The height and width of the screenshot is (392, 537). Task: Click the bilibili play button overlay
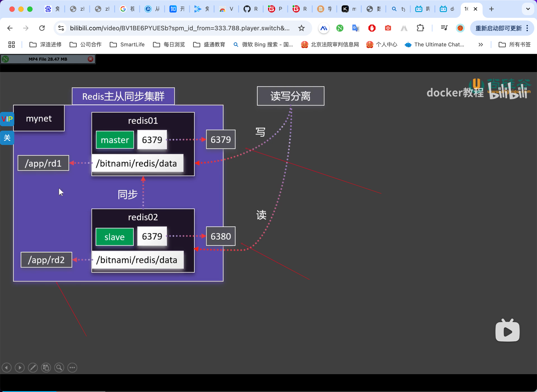coord(507,331)
